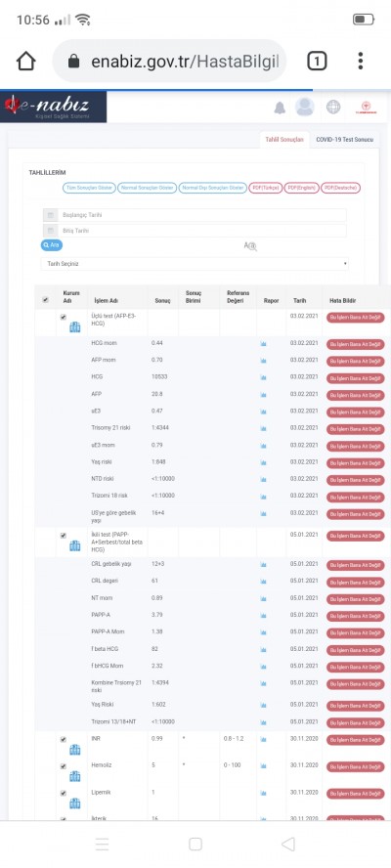
Task: Open the user profile avatar
Action: (x=305, y=107)
